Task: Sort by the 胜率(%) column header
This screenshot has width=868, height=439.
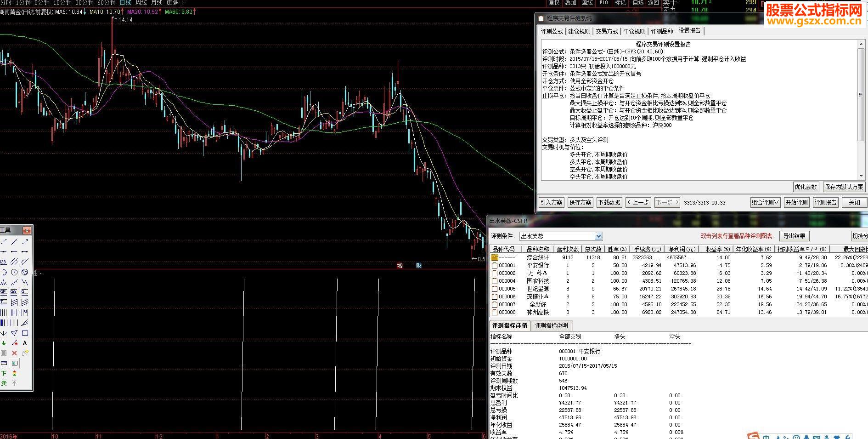Action: (x=617, y=249)
